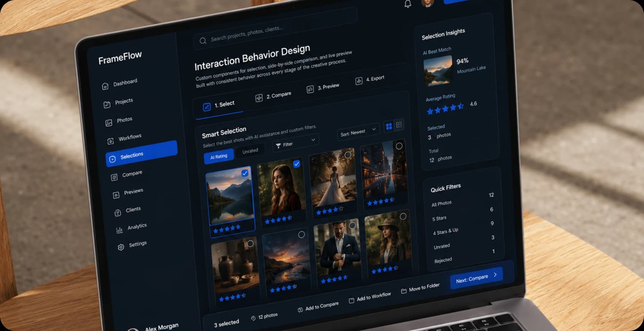Screen dimensions: 644x331
Task: Click the 3. Preview step icon
Action: (310, 89)
